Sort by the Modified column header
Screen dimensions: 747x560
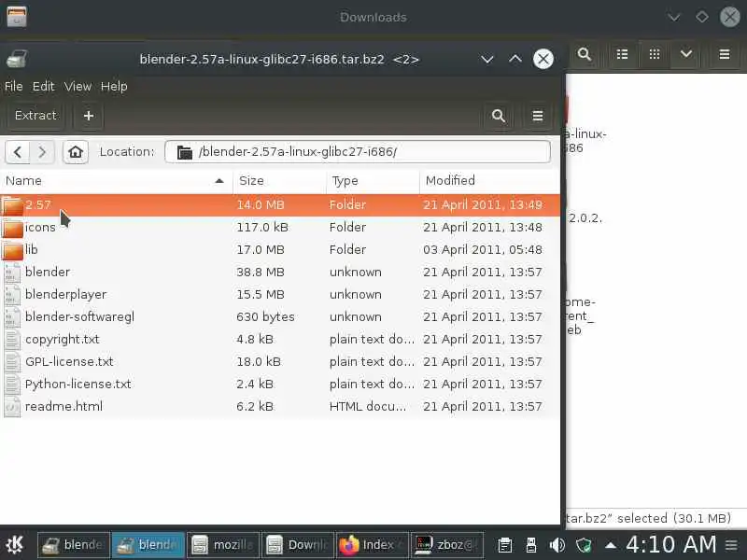pos(489,180)
